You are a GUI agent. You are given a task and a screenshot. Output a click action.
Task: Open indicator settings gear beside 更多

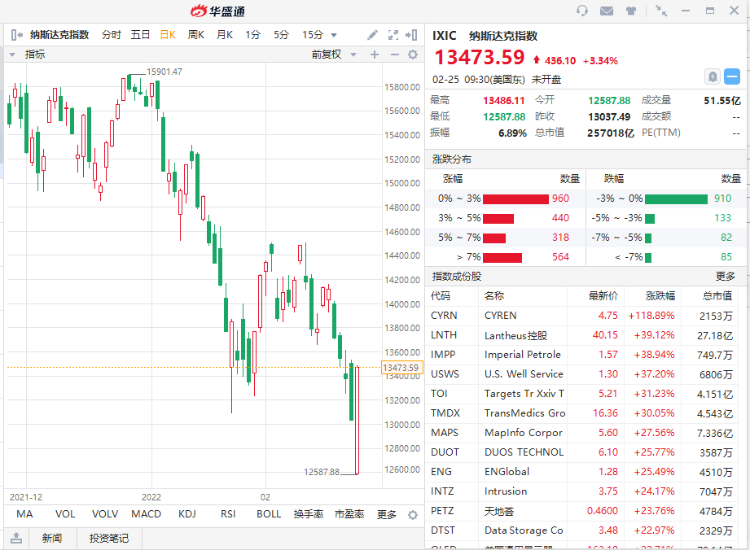coord(413,515)
